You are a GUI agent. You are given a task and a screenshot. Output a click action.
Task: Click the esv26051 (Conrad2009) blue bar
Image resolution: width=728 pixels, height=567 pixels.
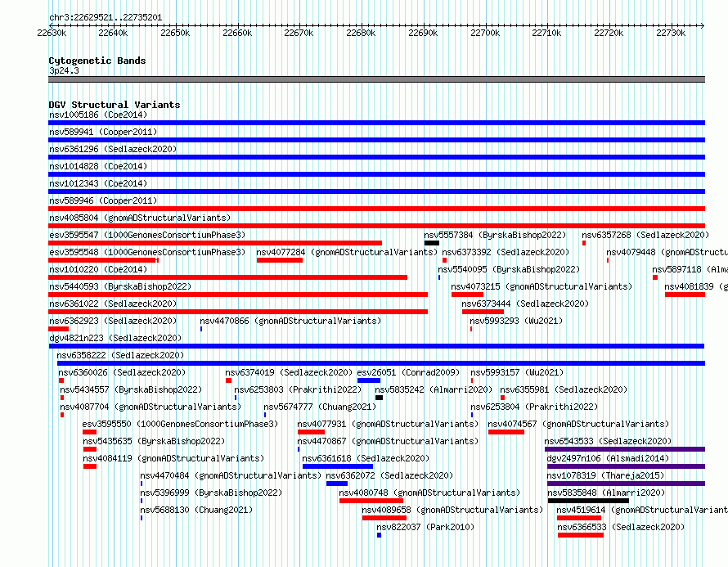369,380
